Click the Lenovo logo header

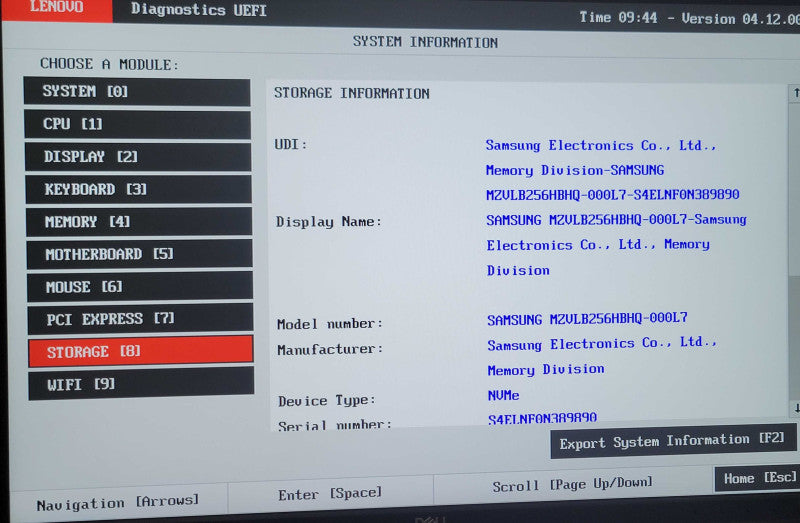click(x=57, y=8)
